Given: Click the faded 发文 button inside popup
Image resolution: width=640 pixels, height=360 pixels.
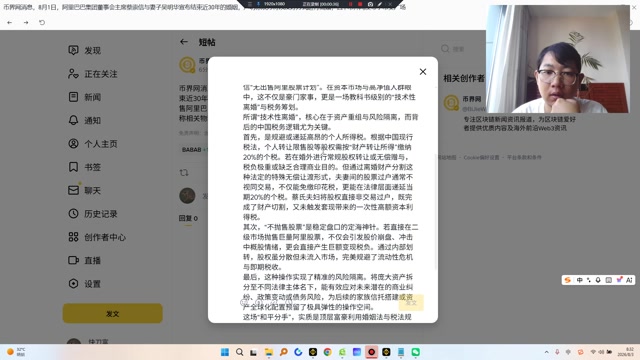Looking at the screenshot, I should tap(411, 302).
